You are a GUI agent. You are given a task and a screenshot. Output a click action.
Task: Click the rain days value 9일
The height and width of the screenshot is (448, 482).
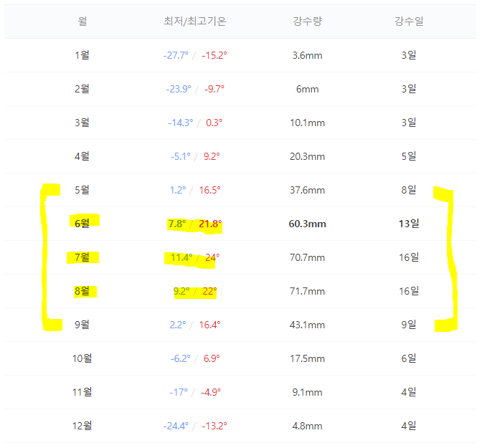click(409, 325)
